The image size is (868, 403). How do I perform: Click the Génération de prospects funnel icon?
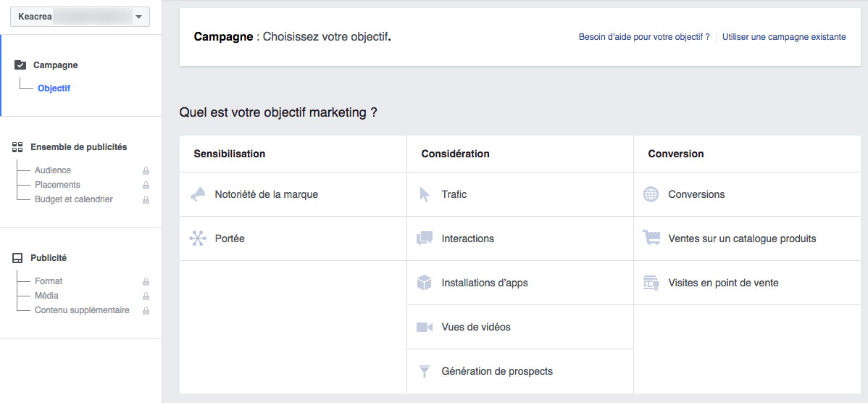tap(425, 371)
